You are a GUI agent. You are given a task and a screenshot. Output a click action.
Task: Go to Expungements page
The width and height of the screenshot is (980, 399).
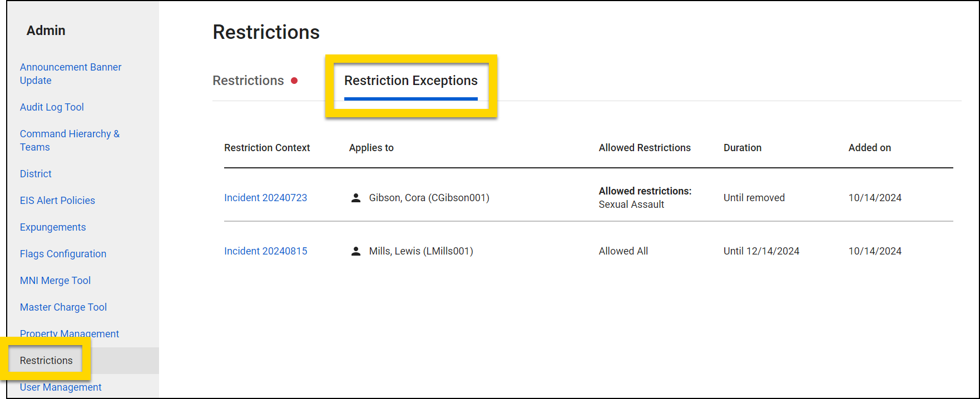[53, 227]
